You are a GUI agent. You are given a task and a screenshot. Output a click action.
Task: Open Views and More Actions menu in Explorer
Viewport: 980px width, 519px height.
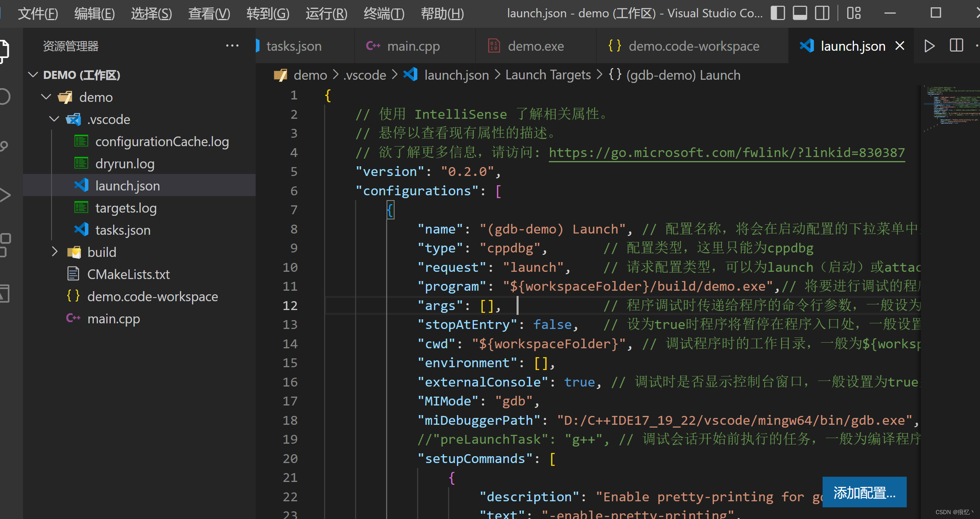coord(233,45)
